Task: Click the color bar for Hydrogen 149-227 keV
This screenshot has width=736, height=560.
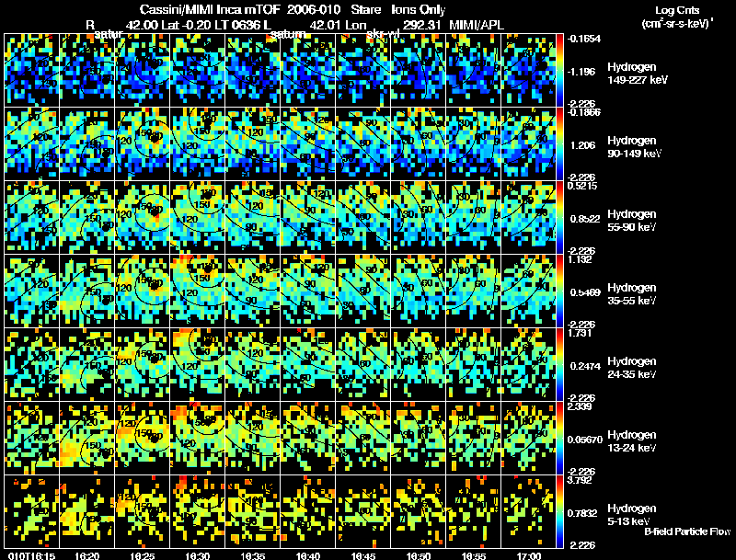Action: 559,71
